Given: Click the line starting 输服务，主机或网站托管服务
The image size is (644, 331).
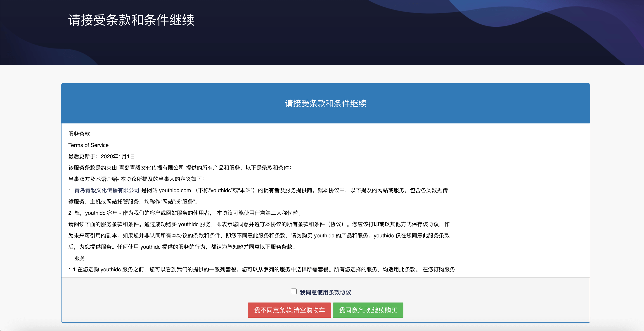Looking at the screenshot, I should 133,202.
